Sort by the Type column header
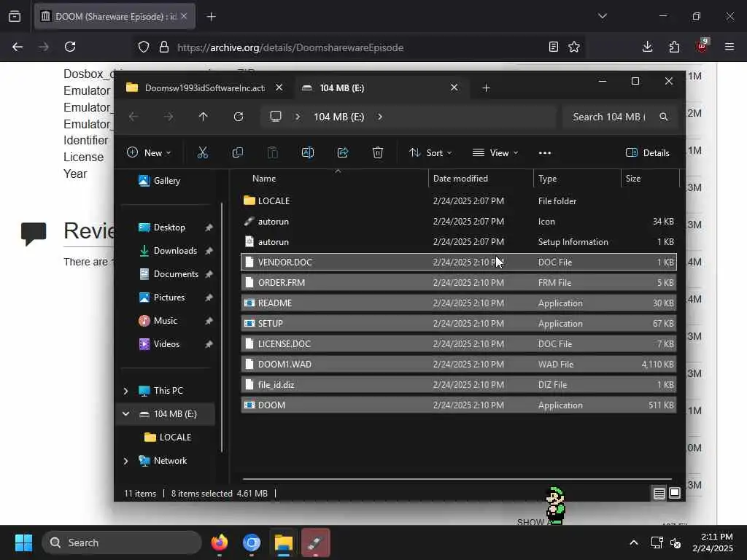Viewport: 747px width, 560px height. tap(547, 179)
